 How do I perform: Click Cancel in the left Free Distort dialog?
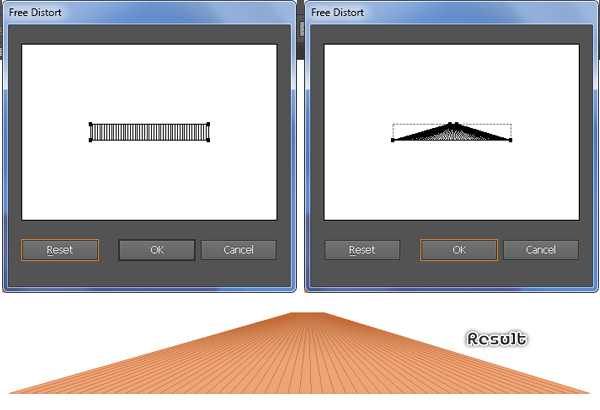[x=238, y=250]
